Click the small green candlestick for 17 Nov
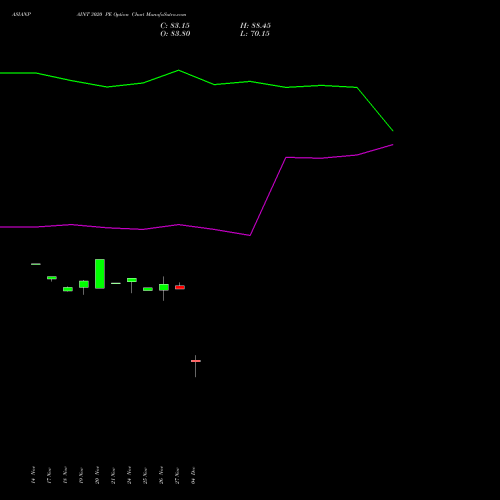Image resolution: width=500 pixels, height=500 pixels. coord(52,278)
